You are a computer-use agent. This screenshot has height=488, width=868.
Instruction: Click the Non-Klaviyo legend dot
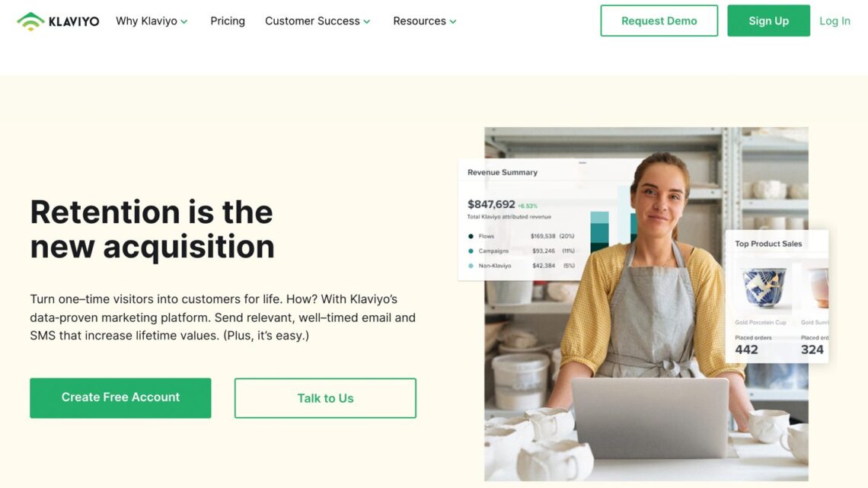pos(471,266)
